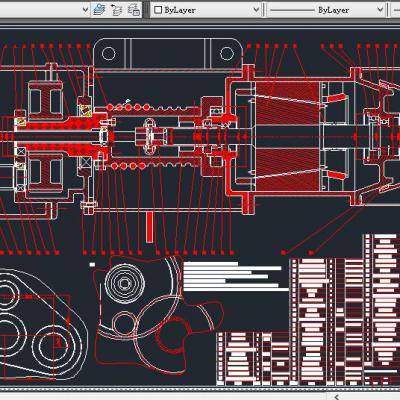
Task: Select the concentric bearing circles in gear view
Action: point(125,283)
